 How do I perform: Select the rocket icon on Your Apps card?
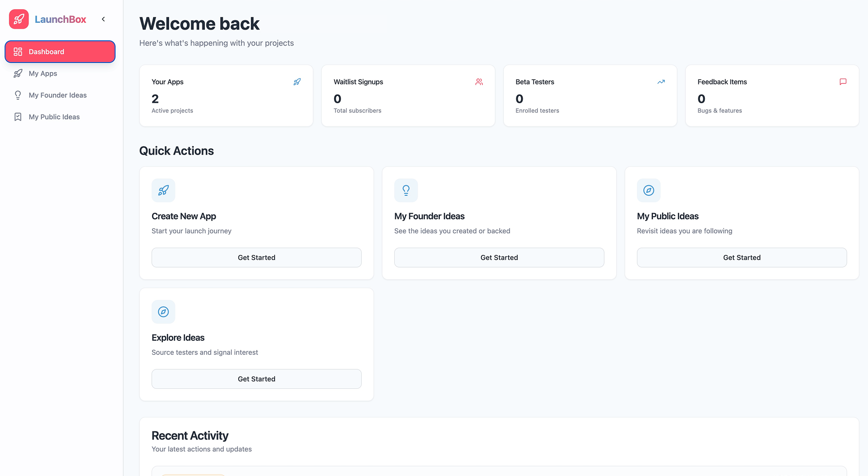click(297, 82)
